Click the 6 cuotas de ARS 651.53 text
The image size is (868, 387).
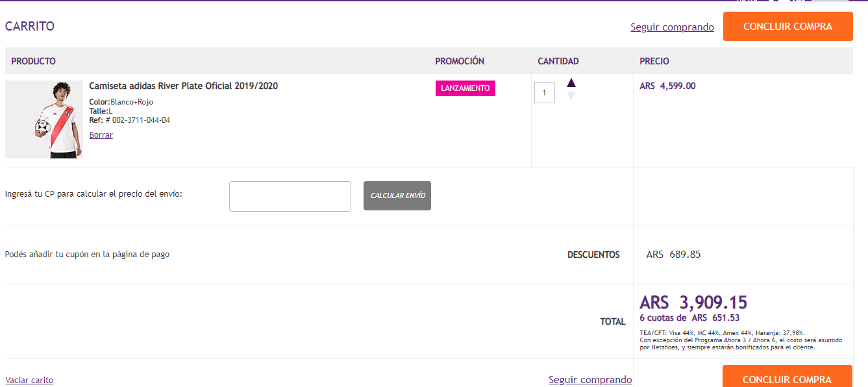point(689,318)
